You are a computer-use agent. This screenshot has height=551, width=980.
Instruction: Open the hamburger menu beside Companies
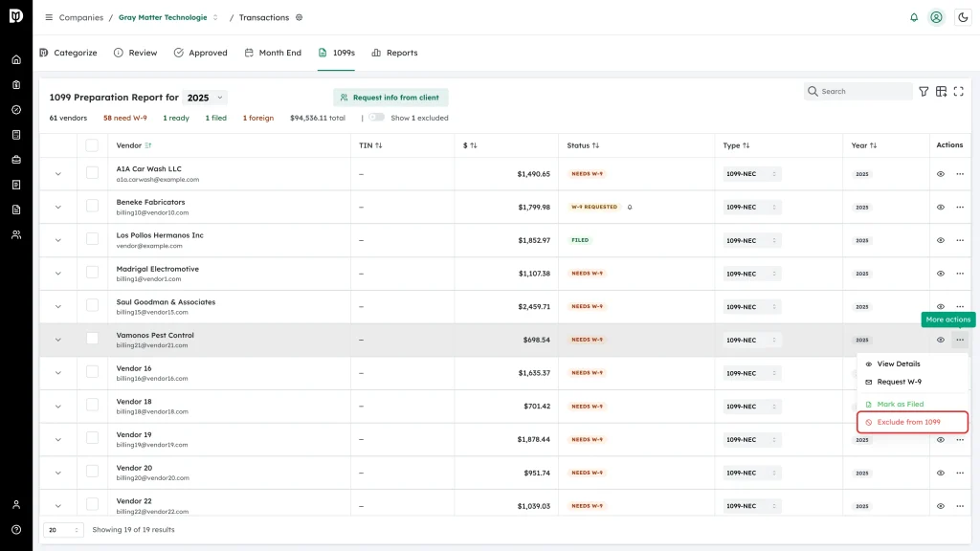[x=49, y=17]
